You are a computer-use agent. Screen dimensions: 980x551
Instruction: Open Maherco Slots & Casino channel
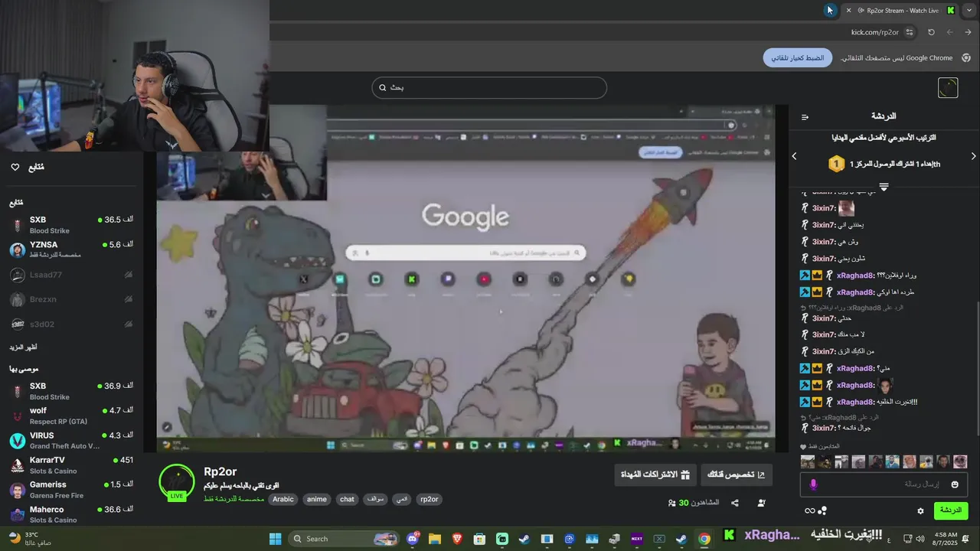pos(72,514)
